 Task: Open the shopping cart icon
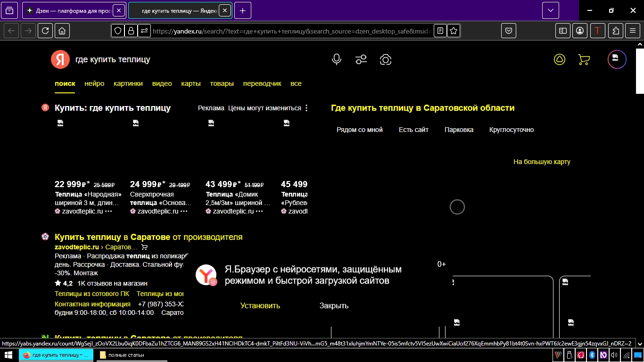584,59
